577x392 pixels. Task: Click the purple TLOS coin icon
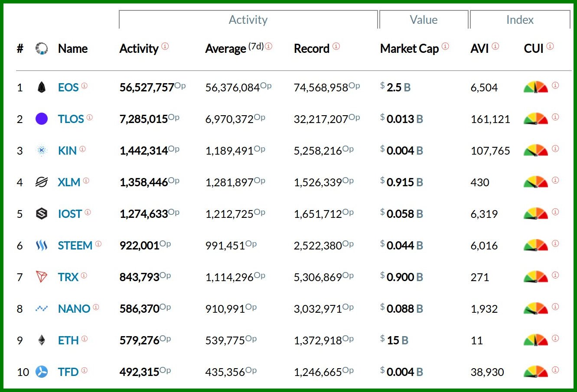[x=42, y=119]
